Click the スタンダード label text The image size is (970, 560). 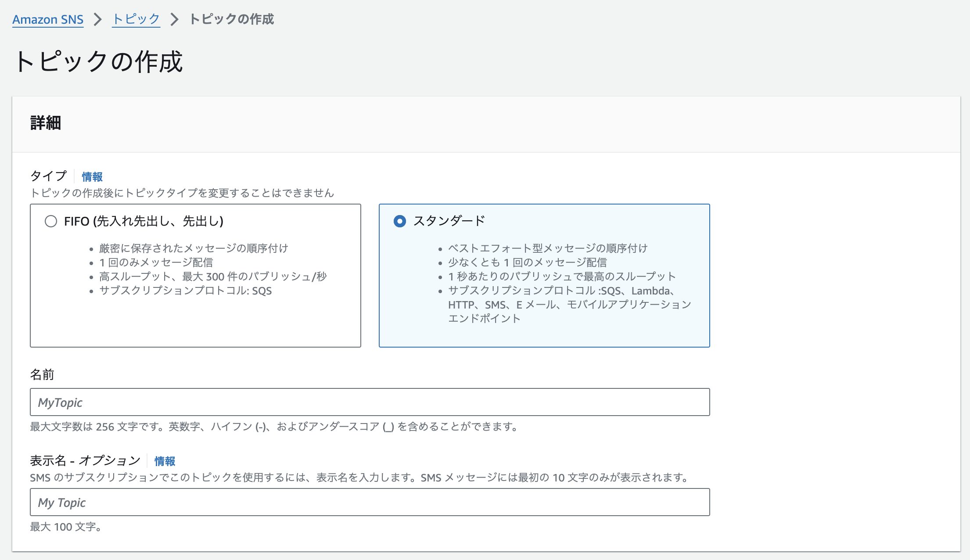(x=449, y=221)
